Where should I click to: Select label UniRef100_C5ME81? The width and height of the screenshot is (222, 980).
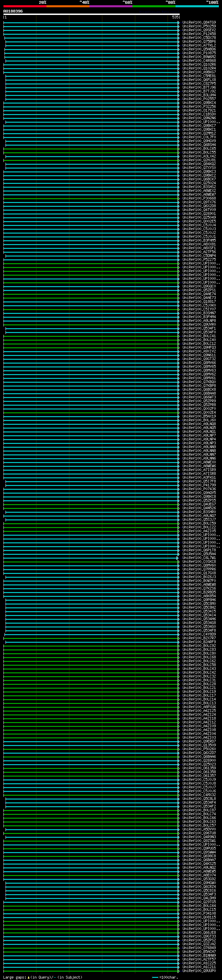199,76
